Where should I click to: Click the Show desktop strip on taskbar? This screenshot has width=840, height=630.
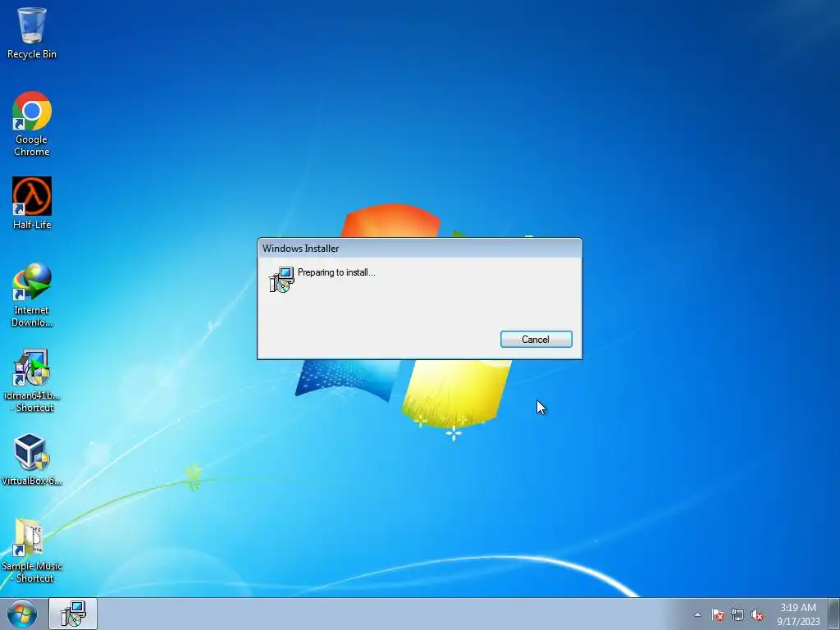[834, 614]
